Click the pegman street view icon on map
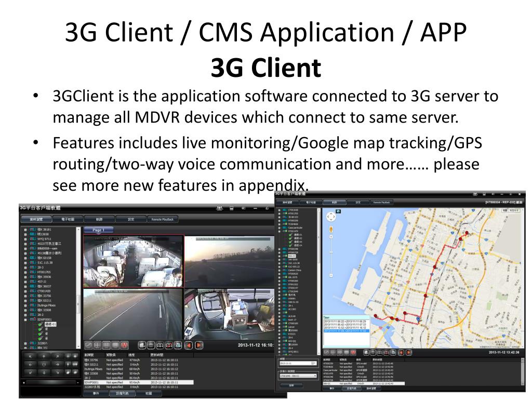The width and height of the screenshot is (532, 399). click(x=331, y=230)
